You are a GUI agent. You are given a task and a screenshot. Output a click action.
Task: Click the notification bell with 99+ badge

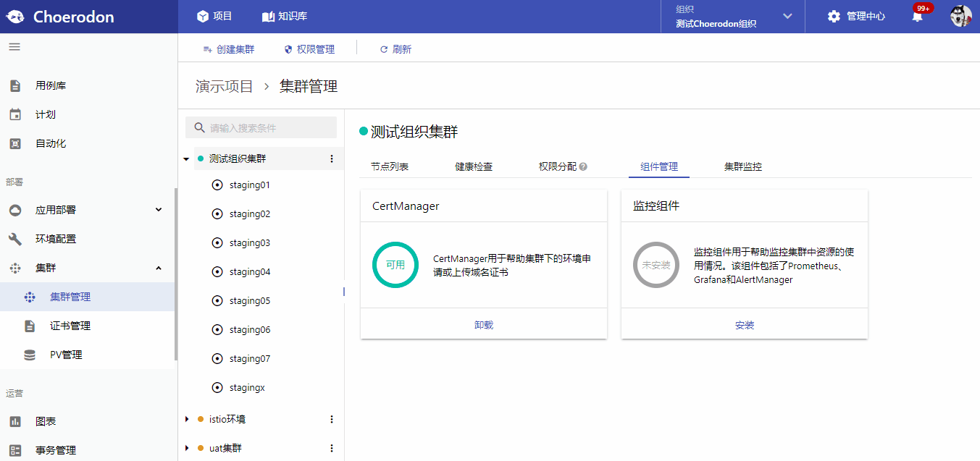918,15
